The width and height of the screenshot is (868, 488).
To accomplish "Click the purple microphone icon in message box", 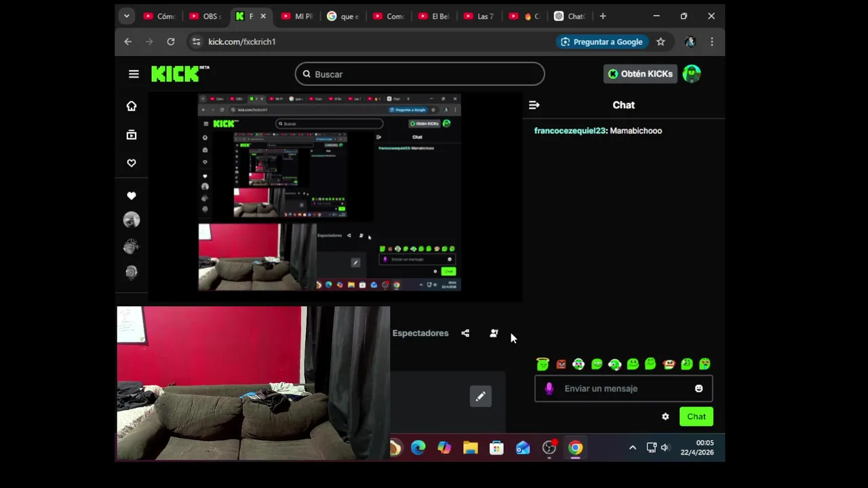I will click(549, 388).
